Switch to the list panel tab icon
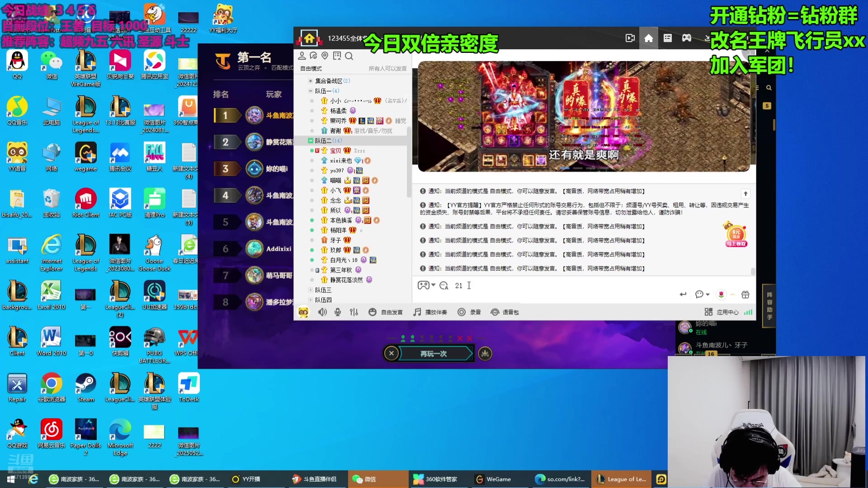The width and height of the screenshot is (868, 488). click(x=668, y=38)
